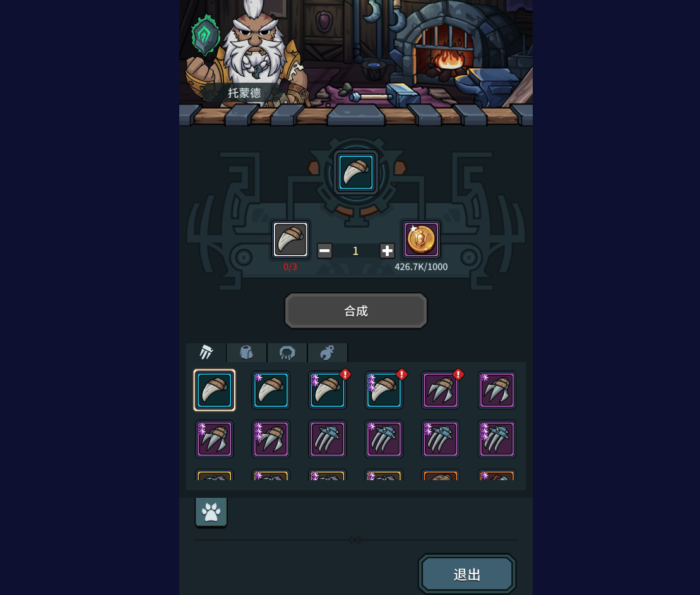Click the gold coin cost icon

(421, 239)
